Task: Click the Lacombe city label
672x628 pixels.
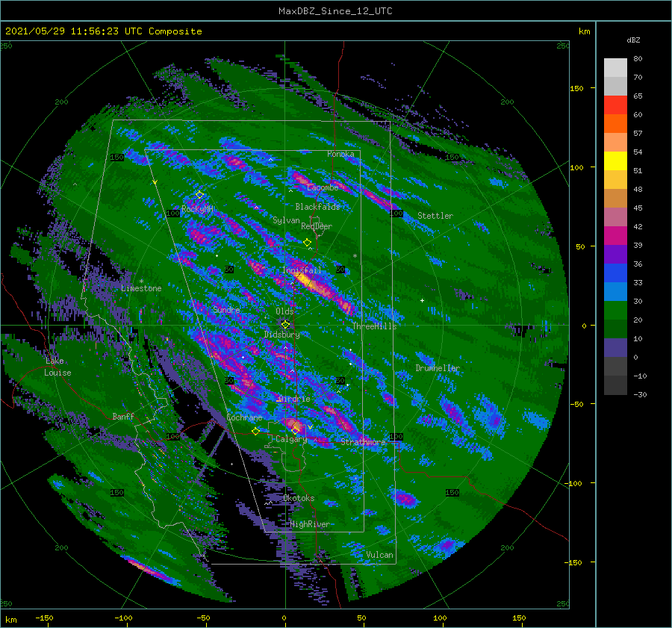Action: tap(323, 187)
